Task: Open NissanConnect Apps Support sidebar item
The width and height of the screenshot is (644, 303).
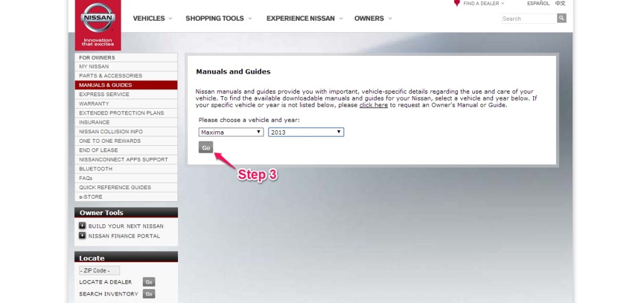Action: point(126,160)
